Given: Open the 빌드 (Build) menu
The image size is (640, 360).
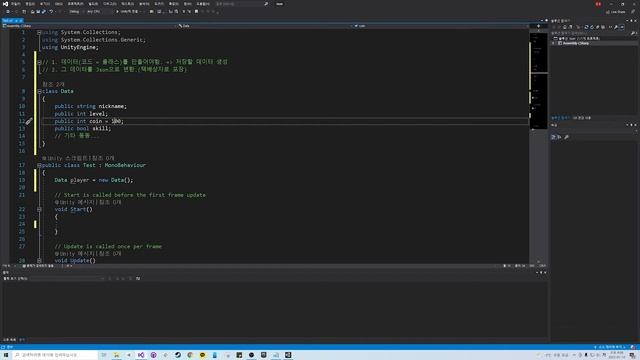Looking at the screenshot, I should (93, 4).
